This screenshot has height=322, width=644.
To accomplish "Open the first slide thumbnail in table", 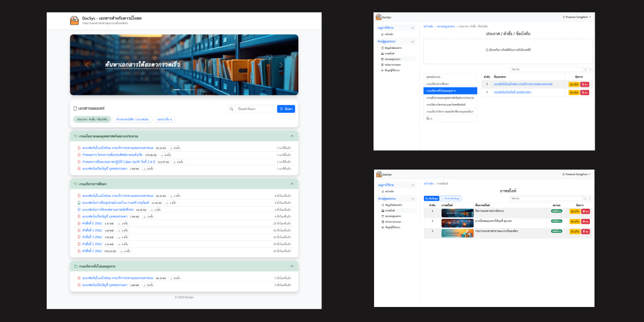I will (457, 213).
